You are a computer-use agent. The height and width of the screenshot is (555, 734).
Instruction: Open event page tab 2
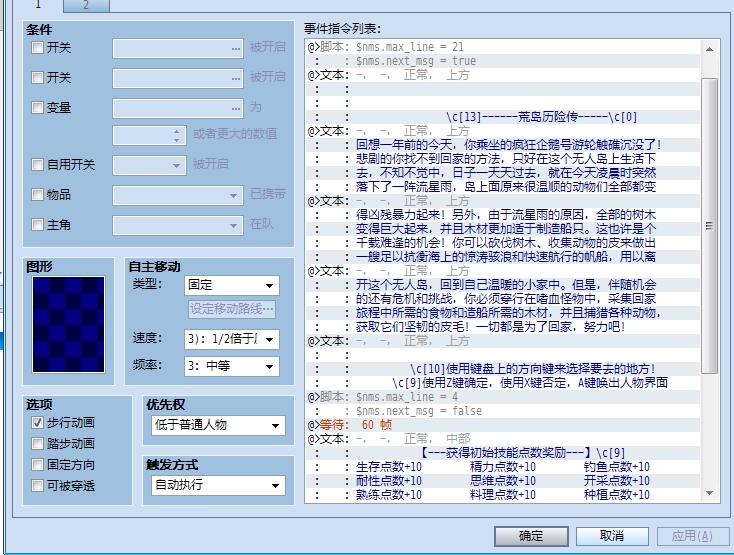click(x=86, y=5)
